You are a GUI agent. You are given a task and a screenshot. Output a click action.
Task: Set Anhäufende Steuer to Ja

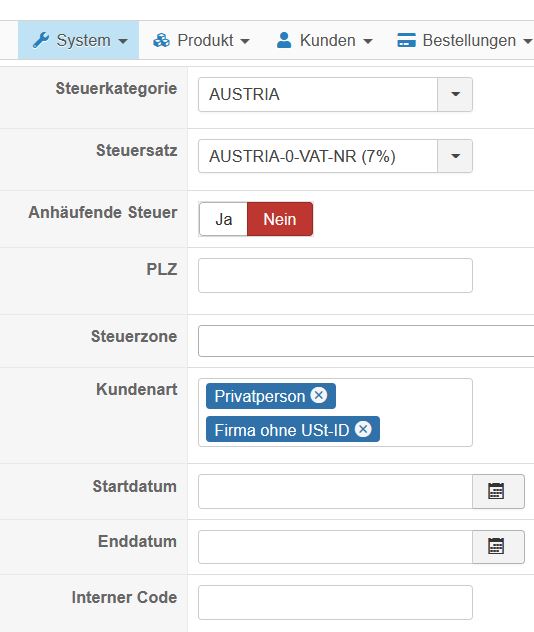(x=223, y=219)
